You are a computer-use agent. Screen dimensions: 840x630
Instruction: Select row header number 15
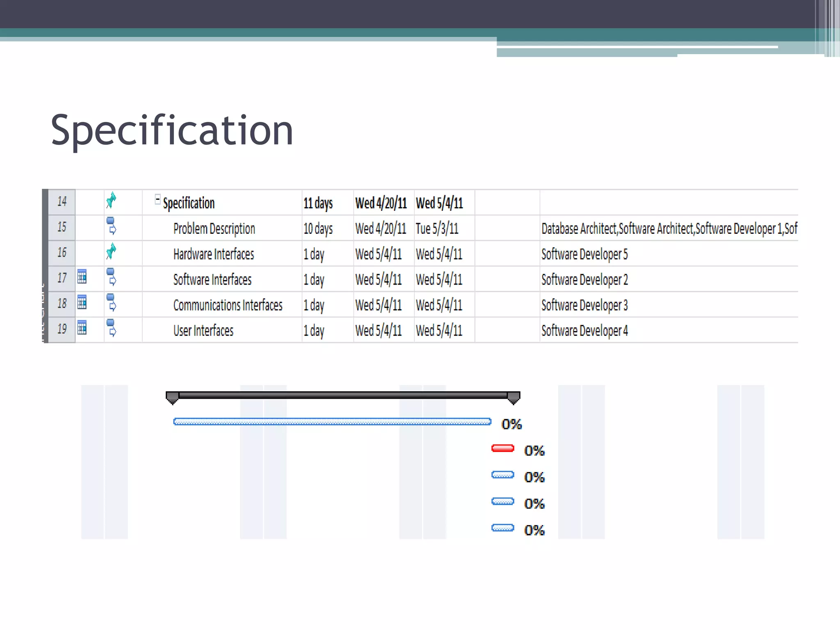coord(62,227)
